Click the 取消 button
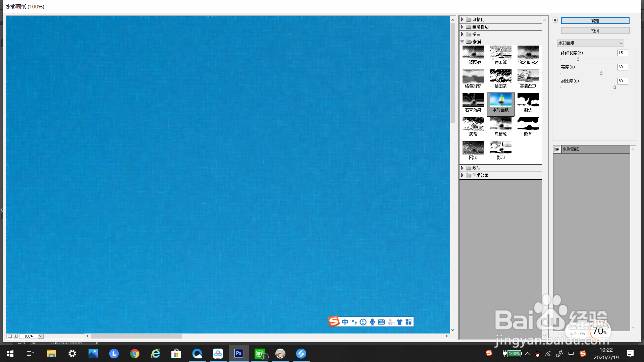The height and width of the screenshot is (362, 644). coord(595,31)
